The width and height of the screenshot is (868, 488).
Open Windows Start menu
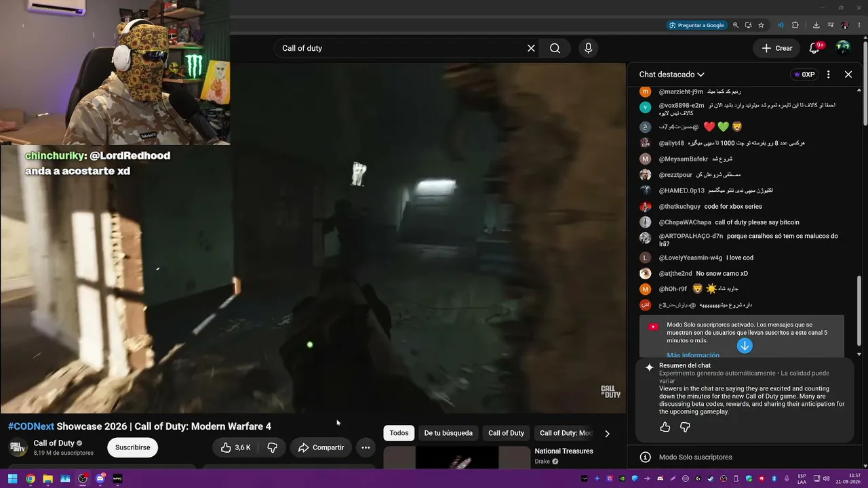pyautogui.click(x=13, y=479)
